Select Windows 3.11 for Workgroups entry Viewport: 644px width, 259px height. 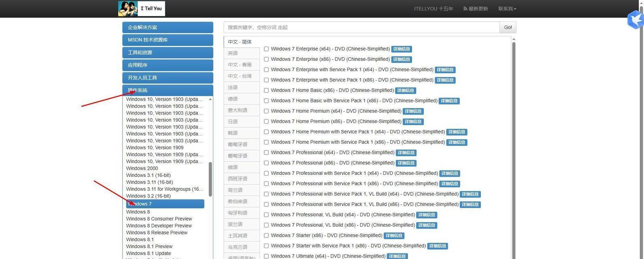point(165,189)
